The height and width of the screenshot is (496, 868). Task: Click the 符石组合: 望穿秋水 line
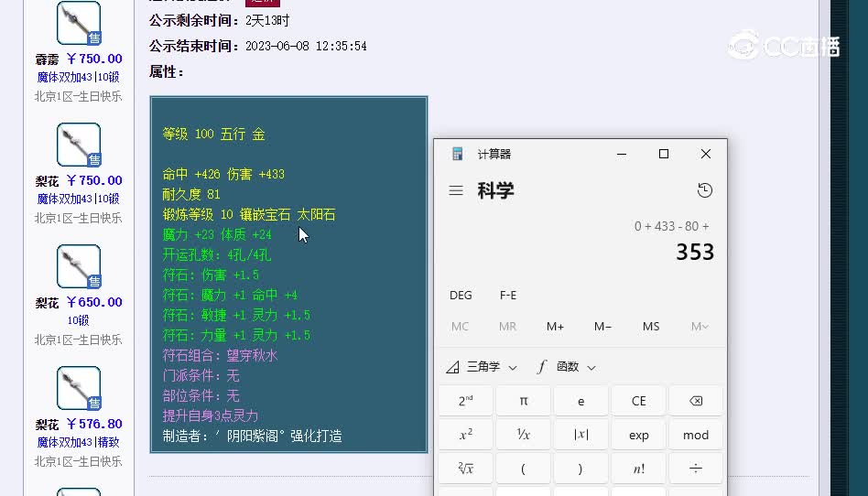pyautogui.click(x=220, y=355)
